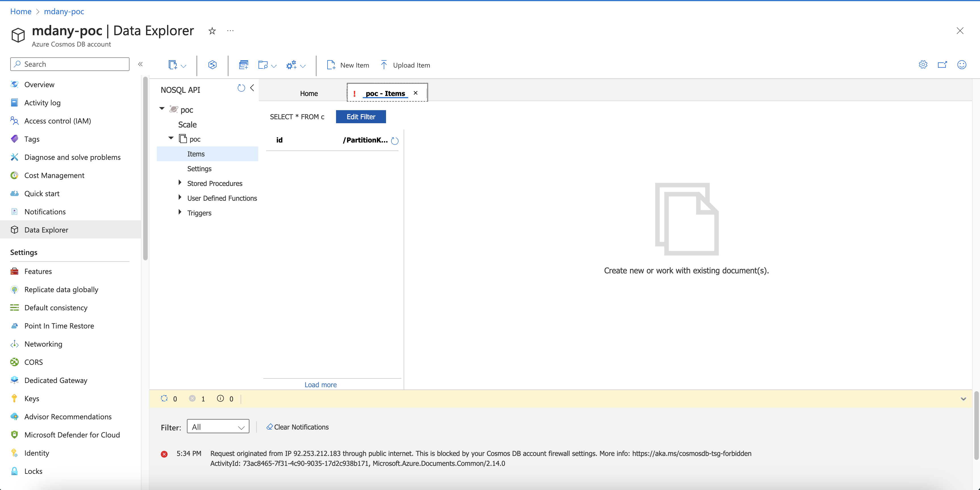Click the Synapse Link toolbar icon
This screenshot has height=490, width=980.
click(212, 65)
